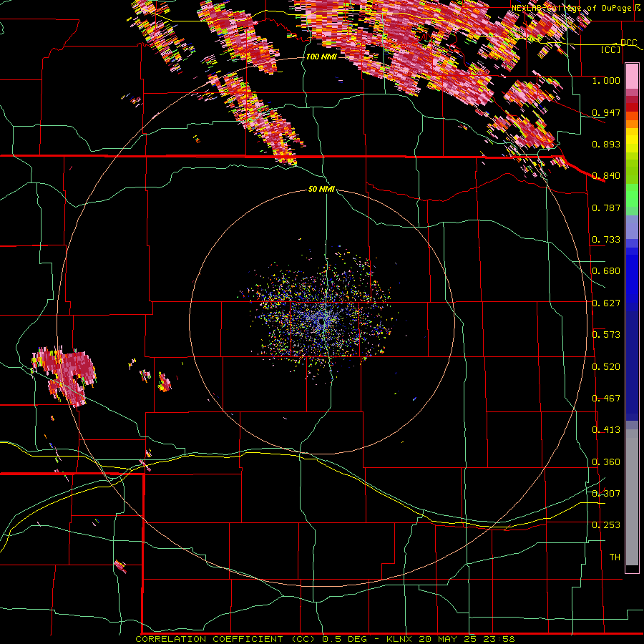Click the 50 NMI range ring label
The height and width of the screenshot is (644, 644).
tap(321, 190)
